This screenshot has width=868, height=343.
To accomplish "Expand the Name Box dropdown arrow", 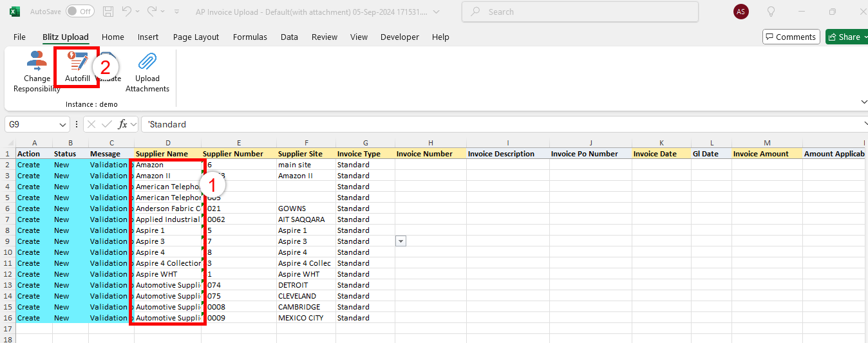I will (63, 124).
